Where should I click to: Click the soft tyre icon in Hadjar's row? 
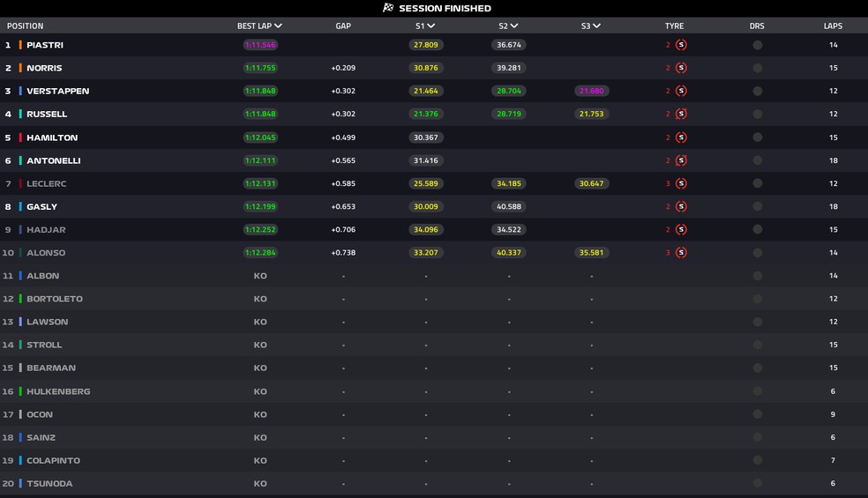tap(682, 229)
